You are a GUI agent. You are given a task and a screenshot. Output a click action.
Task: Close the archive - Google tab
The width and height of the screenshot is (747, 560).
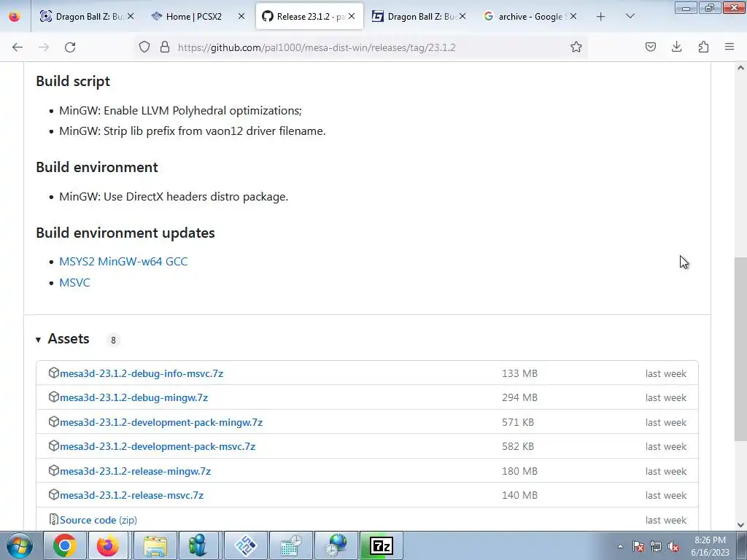coord(573,17)
